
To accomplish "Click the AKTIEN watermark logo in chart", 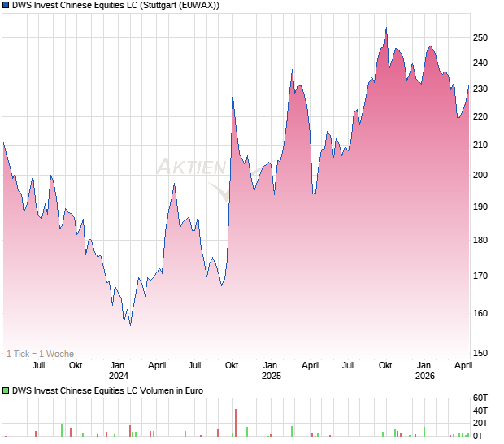I will click(x=193, y=175).
